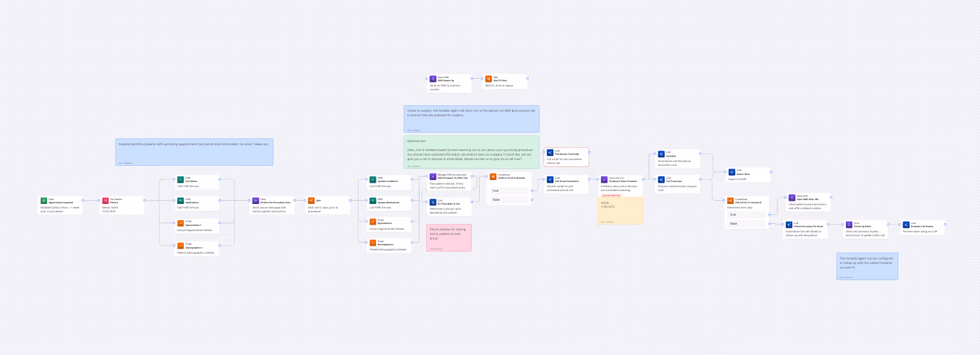Click the Script Appointment 1 node icon
Viewport: 980px width, 355px height.
pos(181,223)
